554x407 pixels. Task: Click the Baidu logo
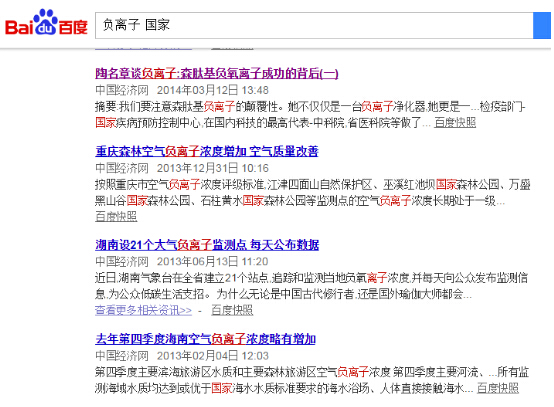point(46,23)
